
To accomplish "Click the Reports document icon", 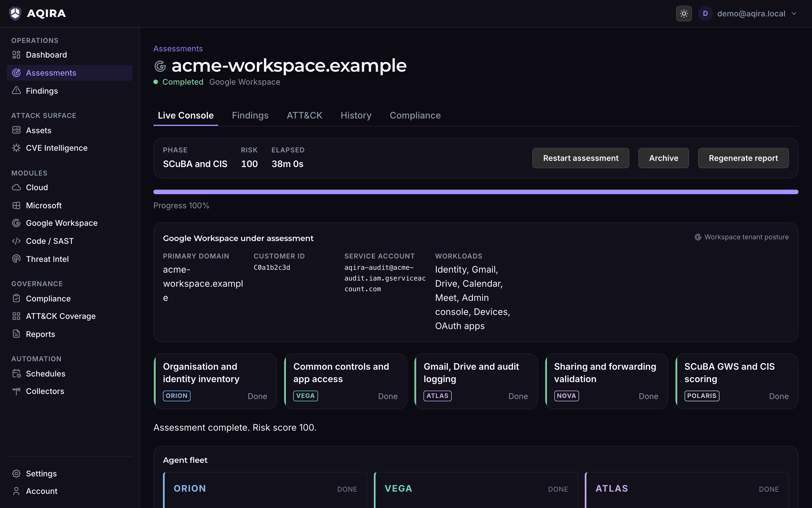I will 16,334.
